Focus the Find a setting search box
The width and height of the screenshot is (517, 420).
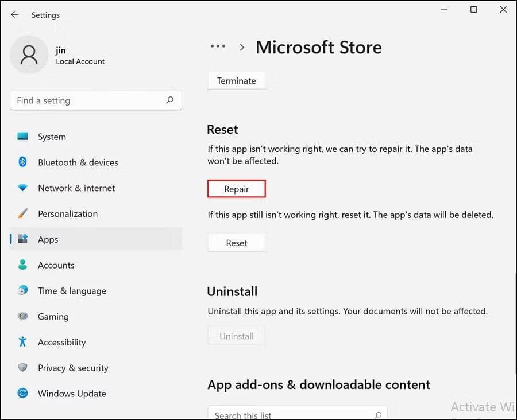point(95,100)
